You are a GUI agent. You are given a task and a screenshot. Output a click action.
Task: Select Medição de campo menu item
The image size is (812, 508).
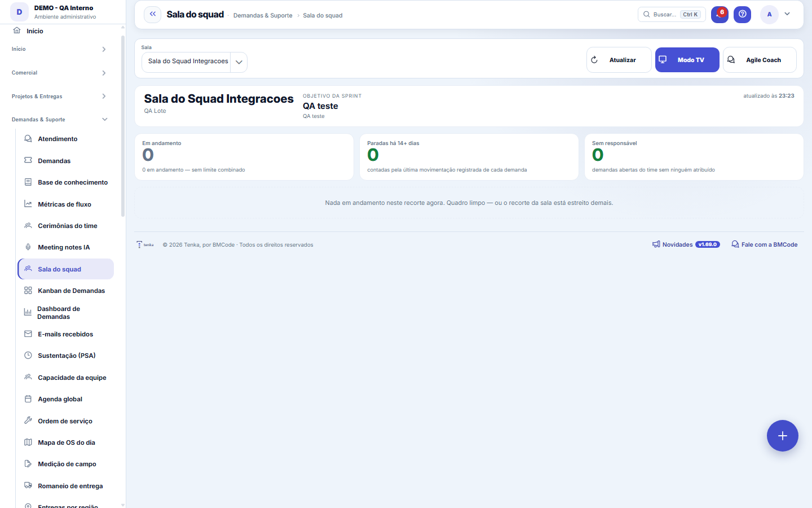(x=65, y=464)
